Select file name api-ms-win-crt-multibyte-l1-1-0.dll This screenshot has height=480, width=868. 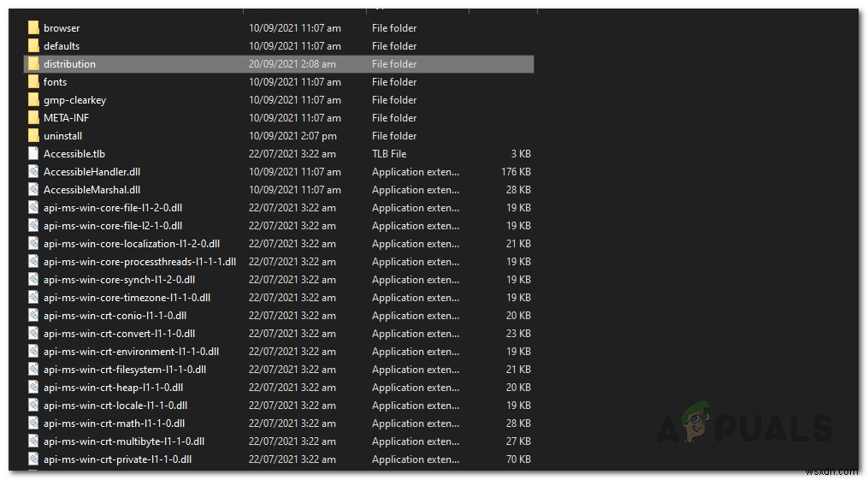[124, 441]
